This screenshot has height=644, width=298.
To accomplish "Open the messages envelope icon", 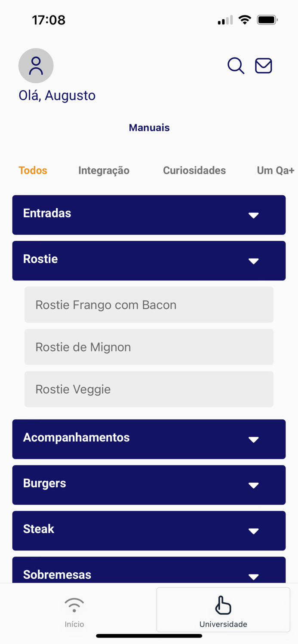I will tap(263, 66).
